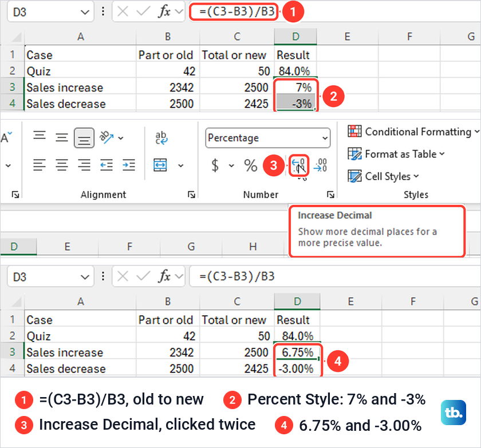This screenshot has width=481, height=448.
Task: Select the Sales increase cell in upper worksheet
Action: point(80,88)
